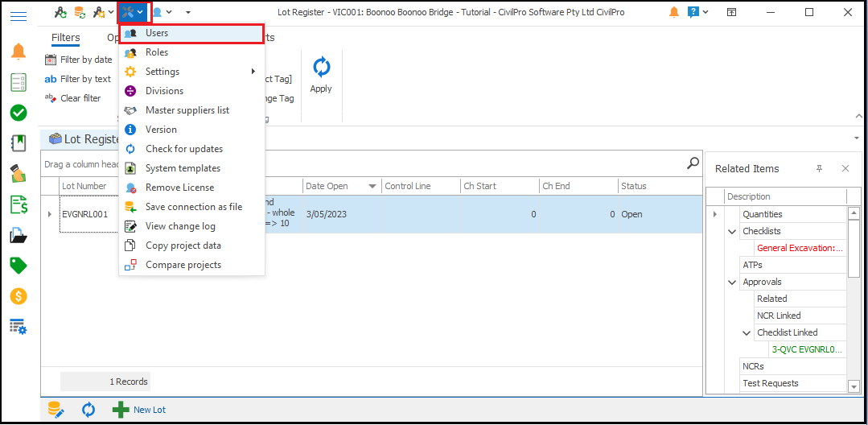
Task: Pin the Related Items panel
Action: pos(820,168)
